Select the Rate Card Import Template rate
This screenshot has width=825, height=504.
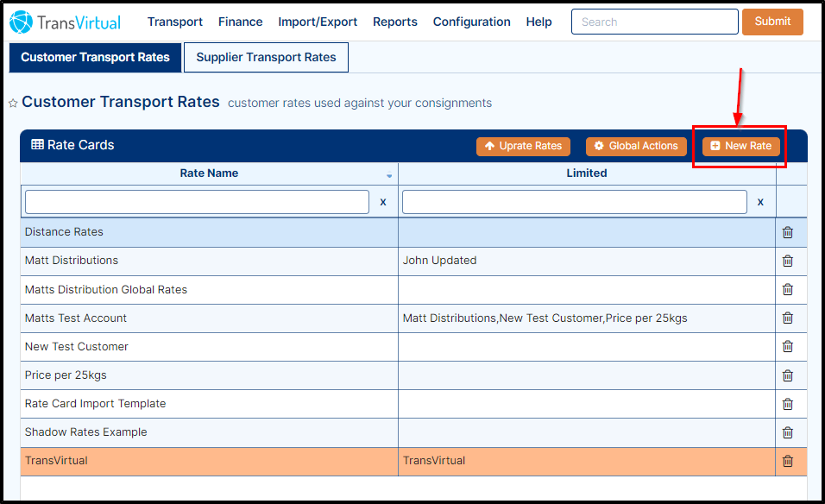95,404
